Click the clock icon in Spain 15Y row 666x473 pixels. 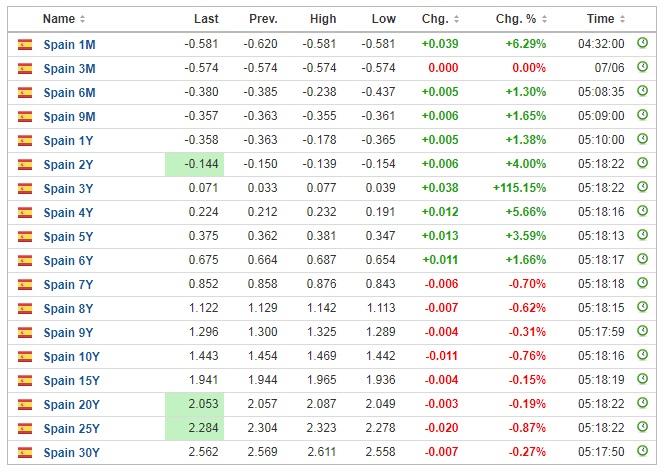[x=643, y=379]
